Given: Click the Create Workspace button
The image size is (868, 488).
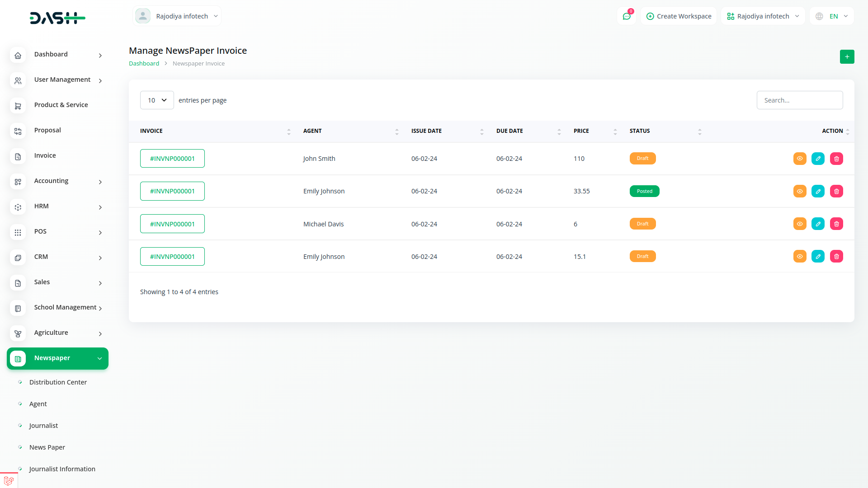Looking at the screenshot, I should pyautogui.click(x=679, y=16).
